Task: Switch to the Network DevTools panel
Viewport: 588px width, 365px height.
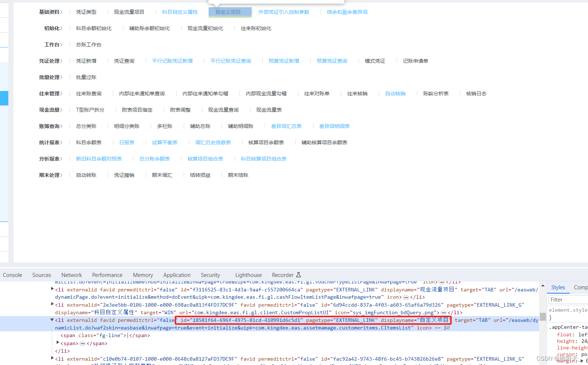Action: (71, 275)
